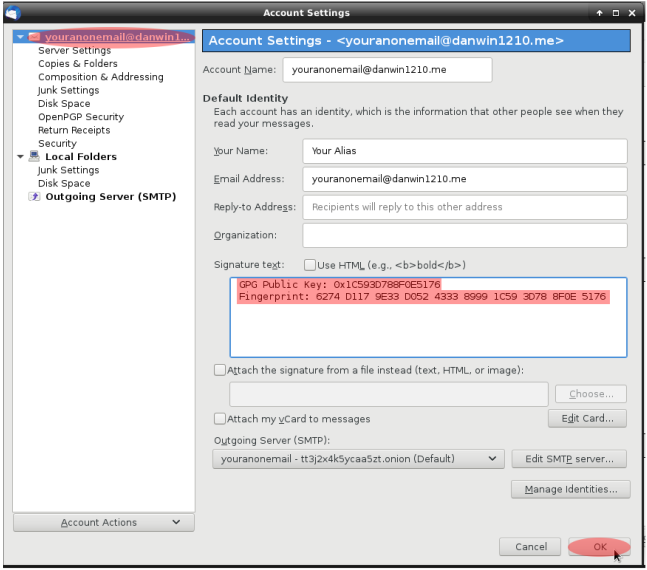The image size is (647, 570).
Task: Check Attach the signature from a file
Action: pos(220,370)
